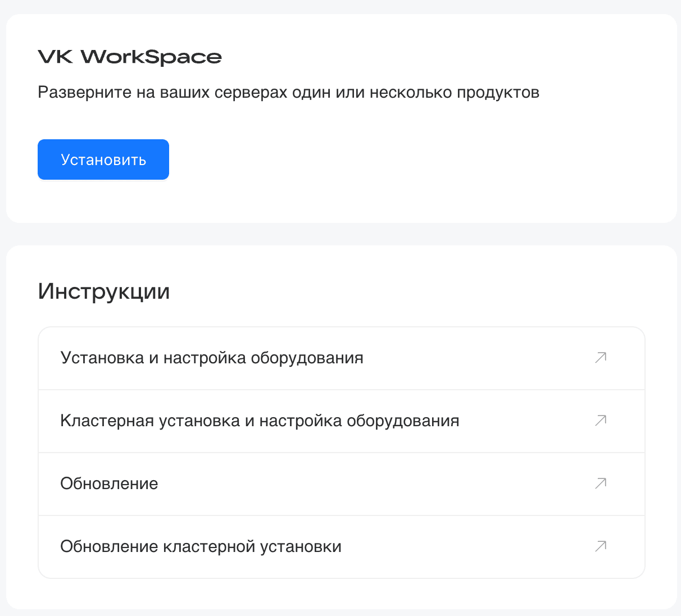Click the VK WorkSpace heading
Image resolution: width=681 pixels, height=616 pixels.
(130, 57)
